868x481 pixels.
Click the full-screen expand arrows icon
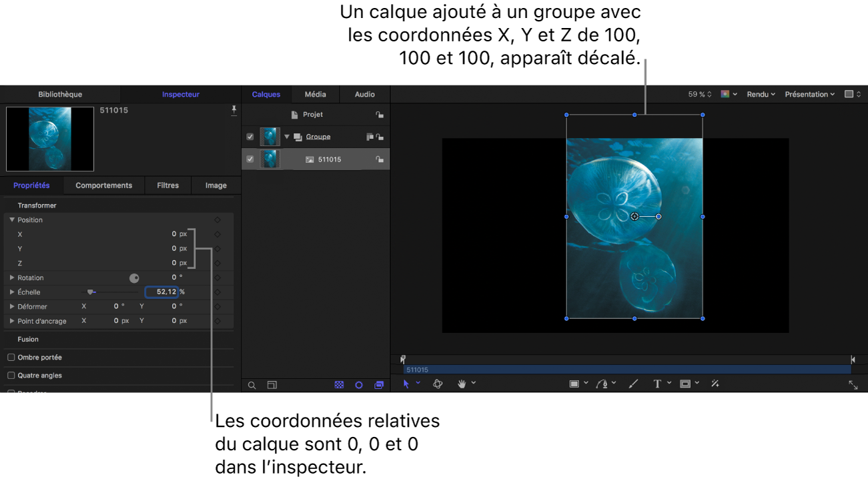853,385
